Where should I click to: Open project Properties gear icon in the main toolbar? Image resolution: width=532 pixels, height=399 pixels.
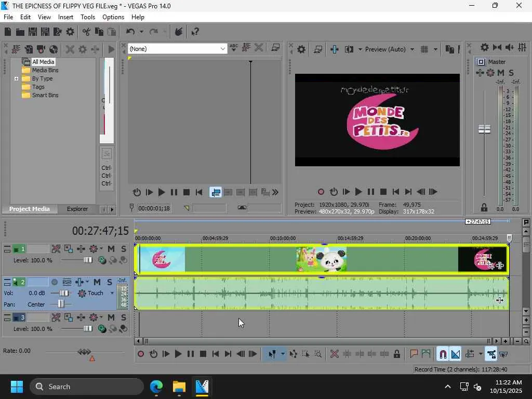[70, 32]
